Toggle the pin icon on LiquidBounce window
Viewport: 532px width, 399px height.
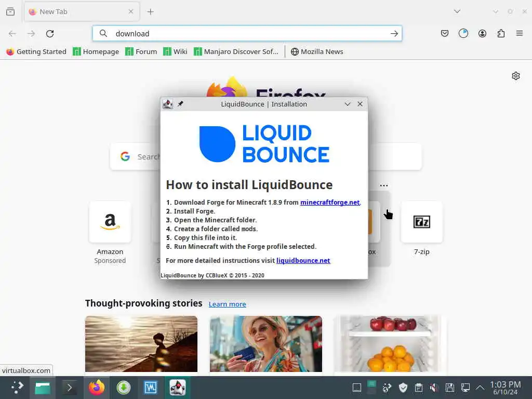point(180,104)
